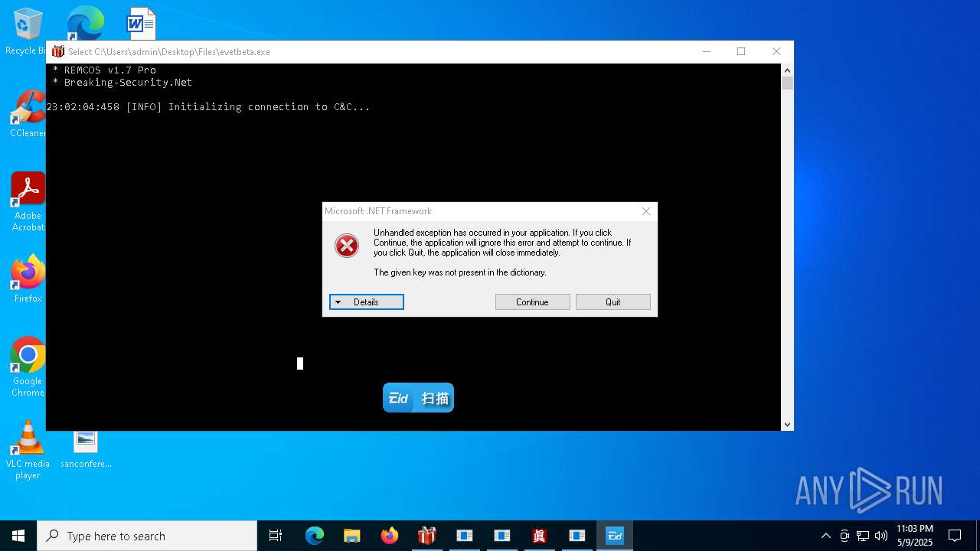Image resolution: width=980 pixels, height=551 pixels.
Task: Show hidden tray icons chevron
Action: click(x=825, y=536)
